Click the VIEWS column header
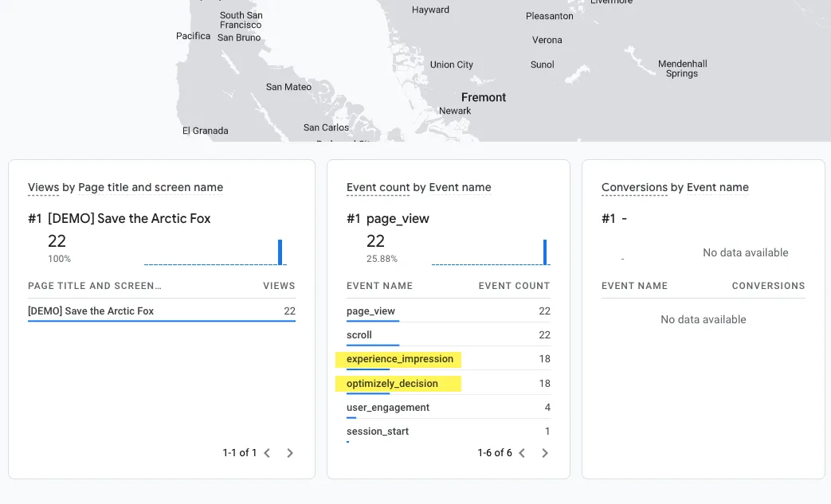The height and width of the screenshot is (504, 831). coord(280,286)
